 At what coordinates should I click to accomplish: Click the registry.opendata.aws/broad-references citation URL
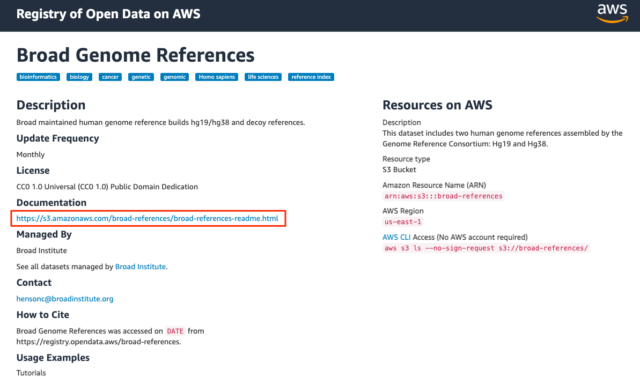click(x=98, y=342)
